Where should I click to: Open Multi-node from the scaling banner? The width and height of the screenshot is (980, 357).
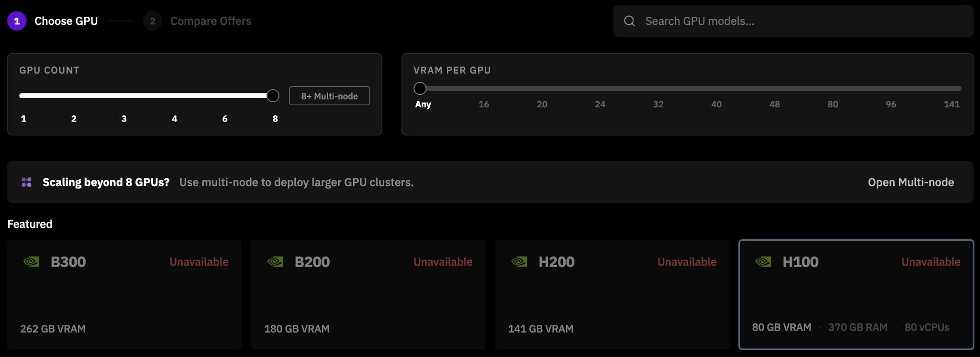(911, 182)
